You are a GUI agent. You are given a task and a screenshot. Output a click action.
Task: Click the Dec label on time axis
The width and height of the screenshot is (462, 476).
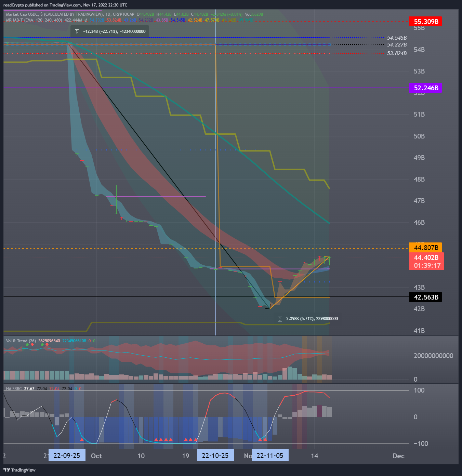[x=398, y=456]
